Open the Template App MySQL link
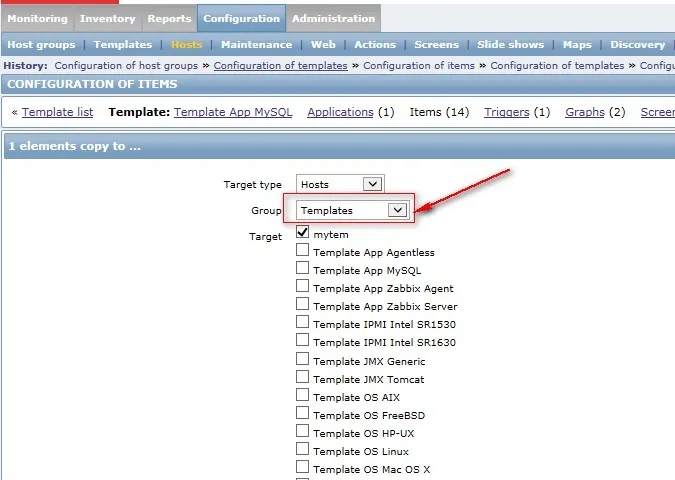Viewport: 675px width, 480px height. click(x=233, y=112)
